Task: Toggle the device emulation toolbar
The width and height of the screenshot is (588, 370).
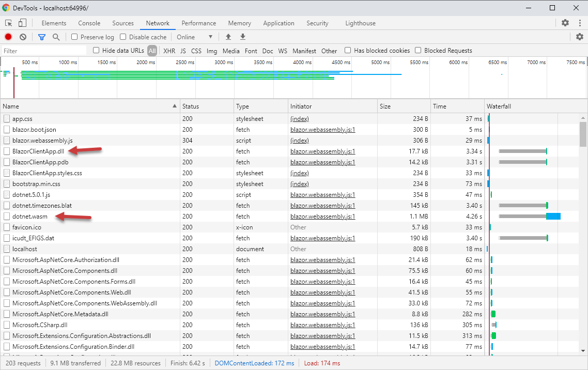Action: (x=21, y=23)
